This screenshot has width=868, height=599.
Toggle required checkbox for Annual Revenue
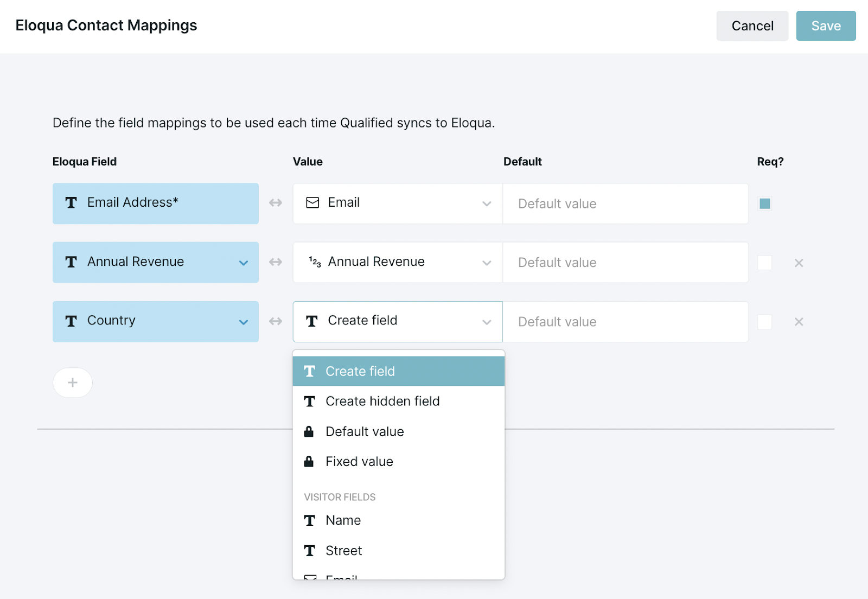(x=765, y=263)
